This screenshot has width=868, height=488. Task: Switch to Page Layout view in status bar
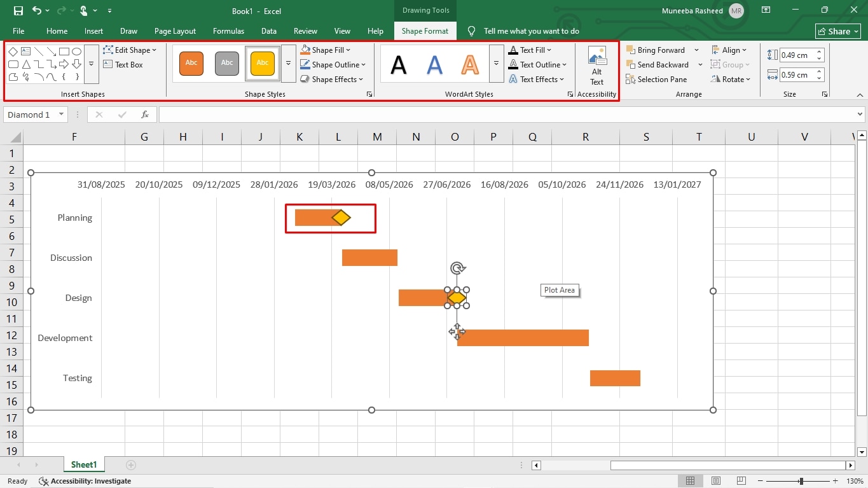(716, 481)
